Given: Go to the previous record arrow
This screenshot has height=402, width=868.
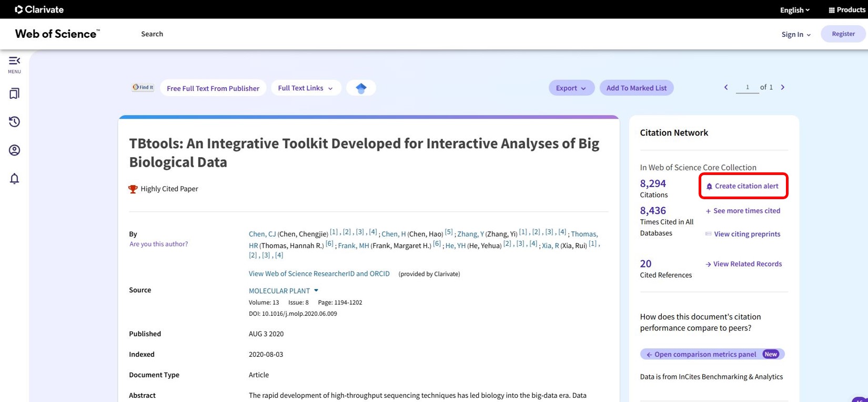Looking at the screenshot, I should [x=726, y=87].
